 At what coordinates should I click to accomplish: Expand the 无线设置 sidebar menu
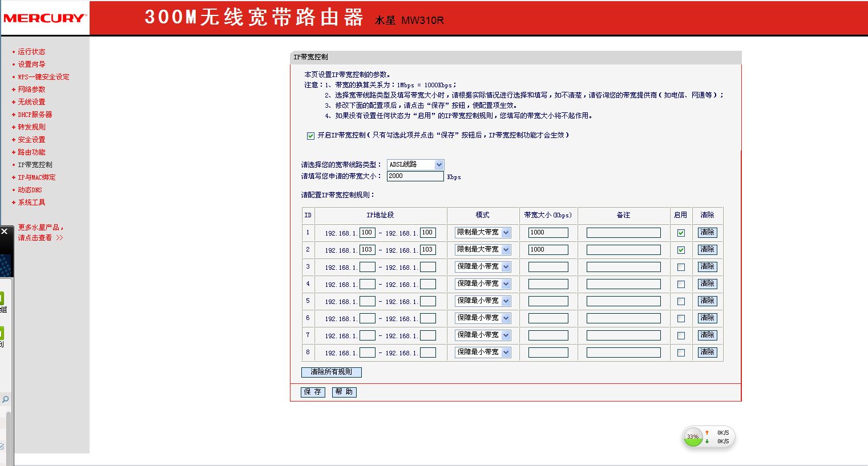tap(31, 102)
